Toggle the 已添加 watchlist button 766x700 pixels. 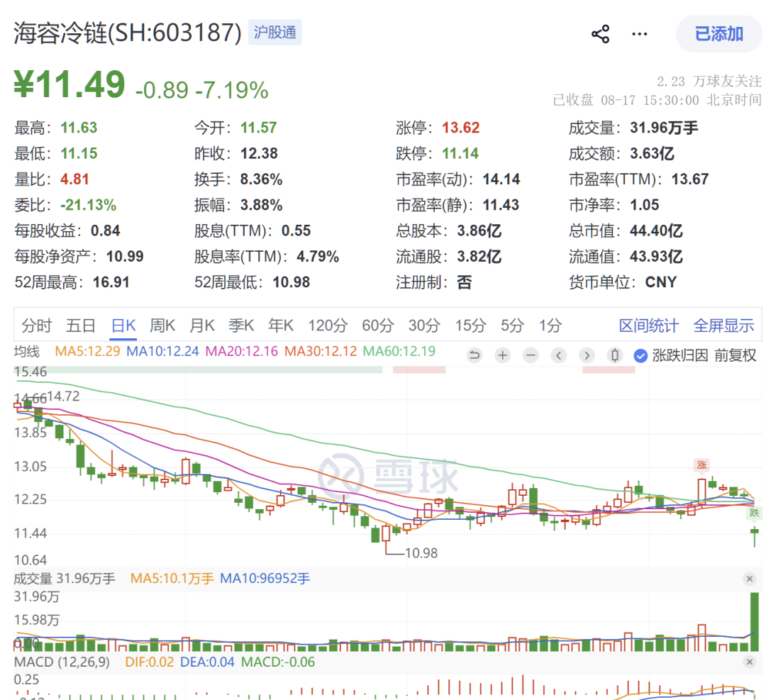718,34
